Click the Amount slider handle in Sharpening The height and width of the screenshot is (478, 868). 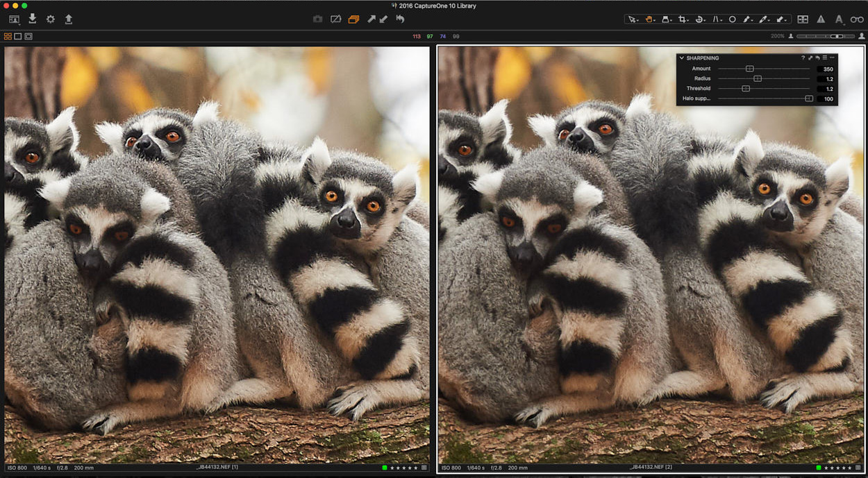click(x=750, y=69)
